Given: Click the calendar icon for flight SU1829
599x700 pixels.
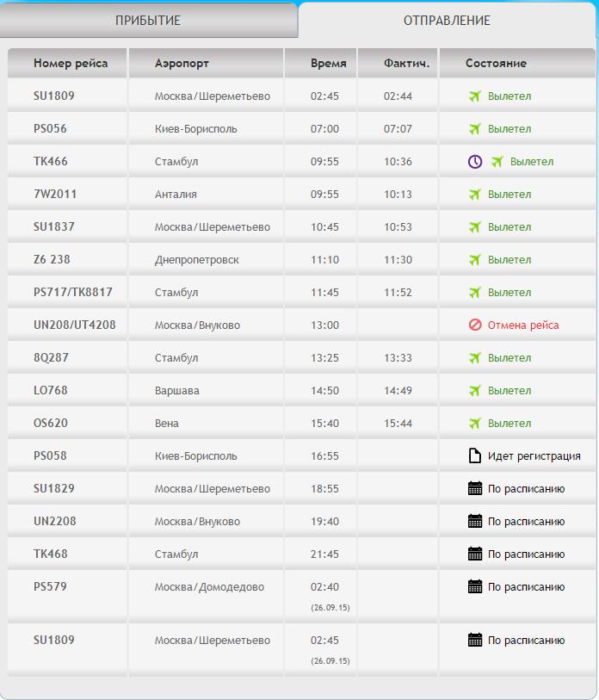Looking at the screenshot, I should coord(475,489).
